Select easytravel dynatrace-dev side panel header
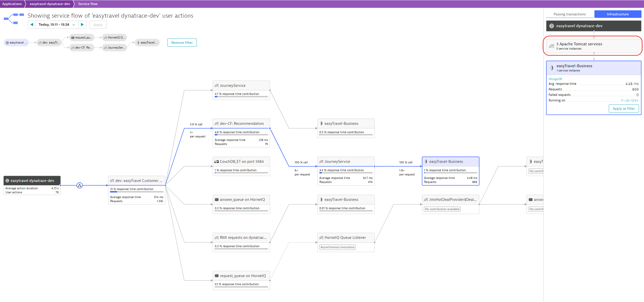The image size is (644, 302). [x=594, y=26]
